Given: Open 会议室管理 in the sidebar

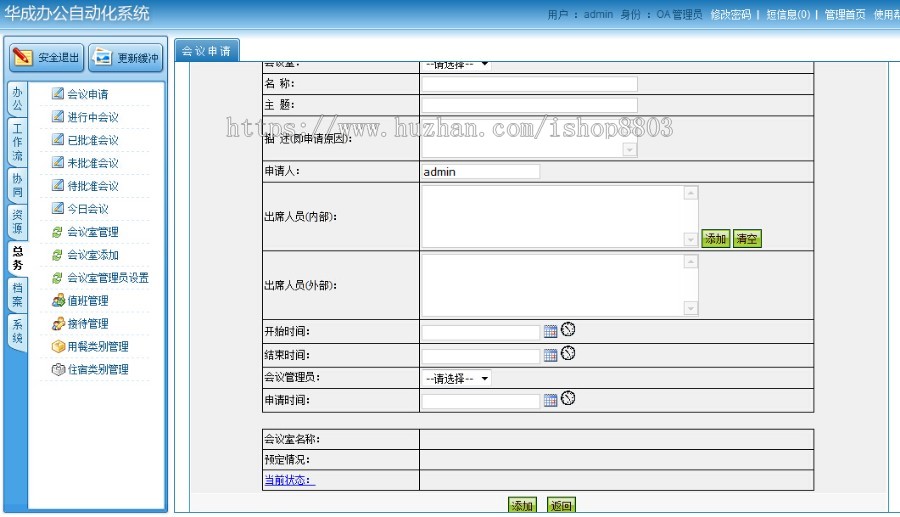Looking at the screenshot, I should [93, 232].
